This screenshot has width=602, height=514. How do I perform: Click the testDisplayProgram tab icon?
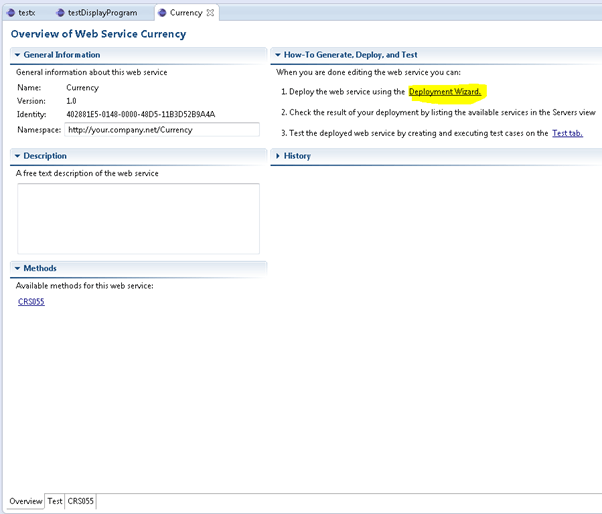[60, 12]
